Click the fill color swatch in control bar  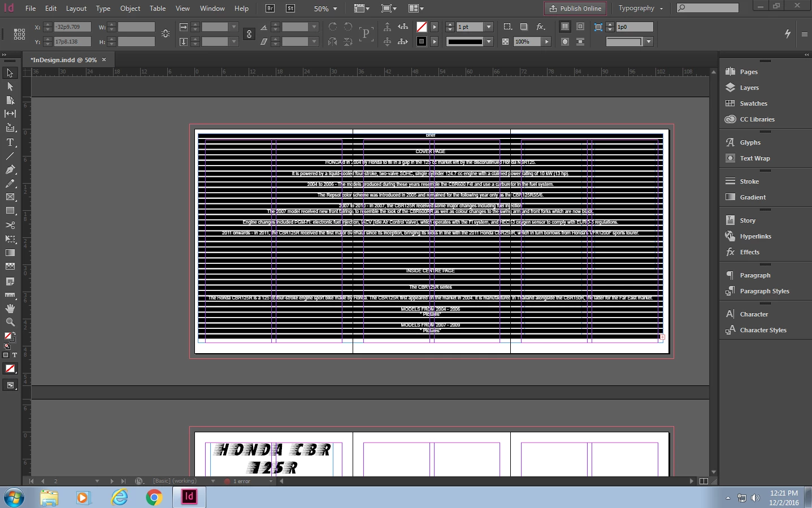pyautogui.click(x=422, y=27)
